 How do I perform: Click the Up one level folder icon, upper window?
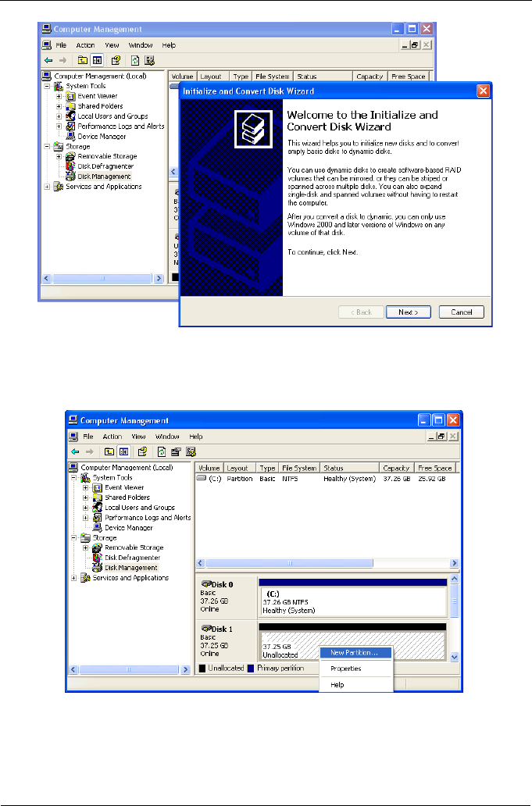tap(82, 61)
